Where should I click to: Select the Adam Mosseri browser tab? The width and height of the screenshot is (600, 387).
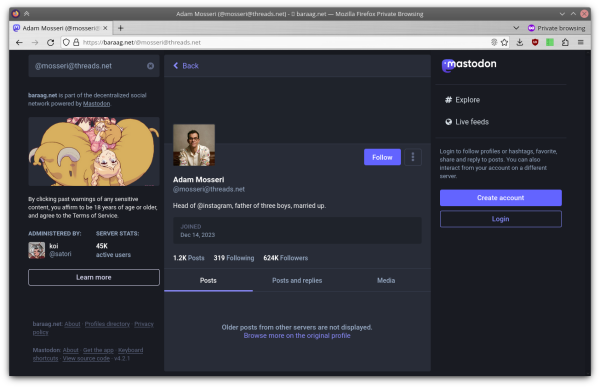pos(61,28)
